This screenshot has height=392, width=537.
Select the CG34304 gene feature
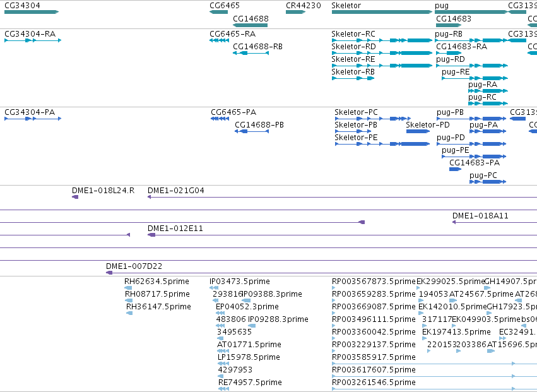(32, 12)
